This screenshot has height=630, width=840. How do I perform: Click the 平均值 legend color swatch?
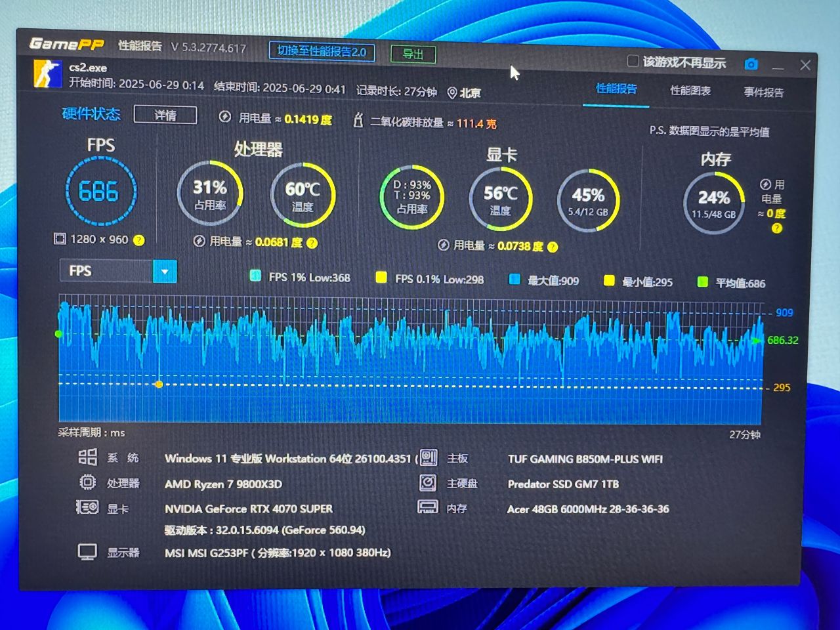[703, 282]
